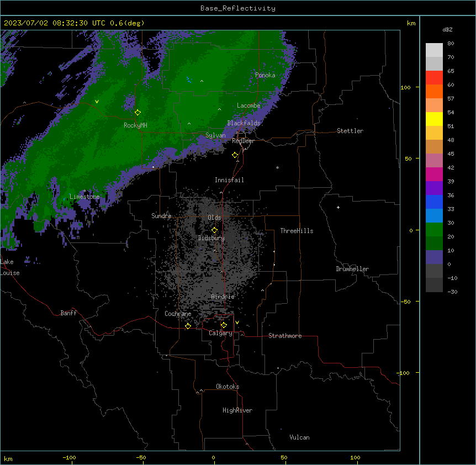
Task: Click the yellow 51-54 dBZ legend swatch
Action: tap(434, 119)
